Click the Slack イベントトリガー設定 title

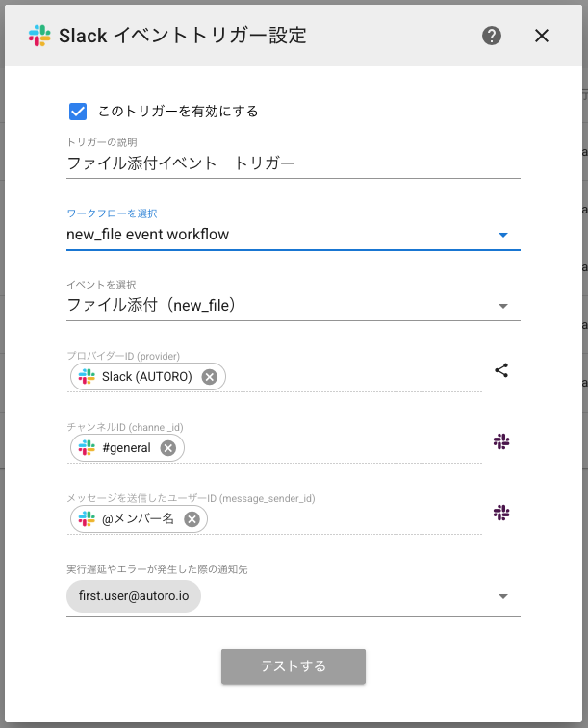pos(183,36)
